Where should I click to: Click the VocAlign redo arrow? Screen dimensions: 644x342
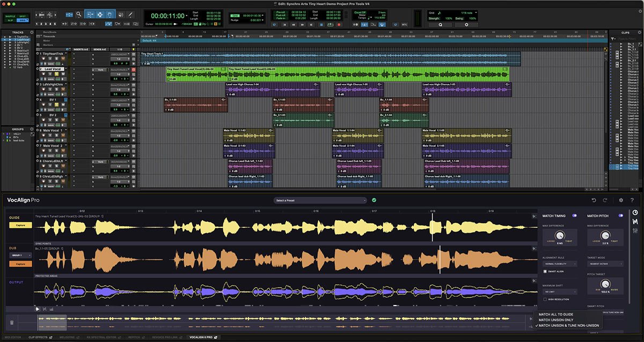605,200
